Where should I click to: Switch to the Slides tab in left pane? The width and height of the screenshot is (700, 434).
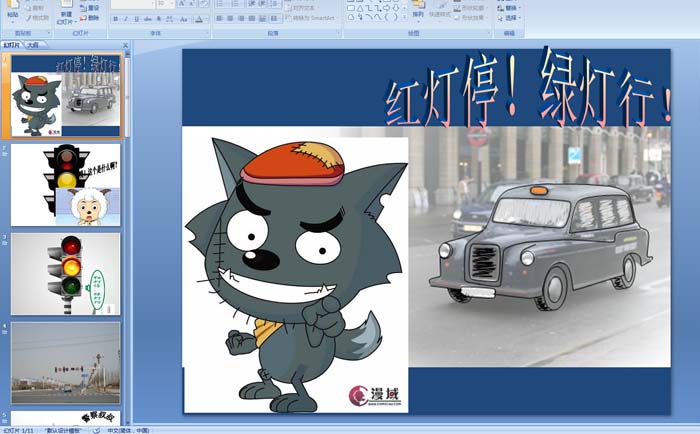coord(11,45)
